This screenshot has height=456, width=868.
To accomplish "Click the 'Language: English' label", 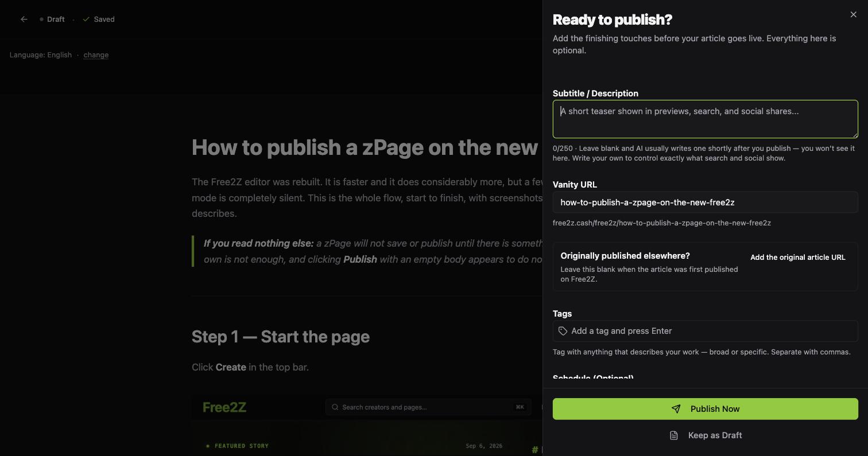I will click(41, 55).
